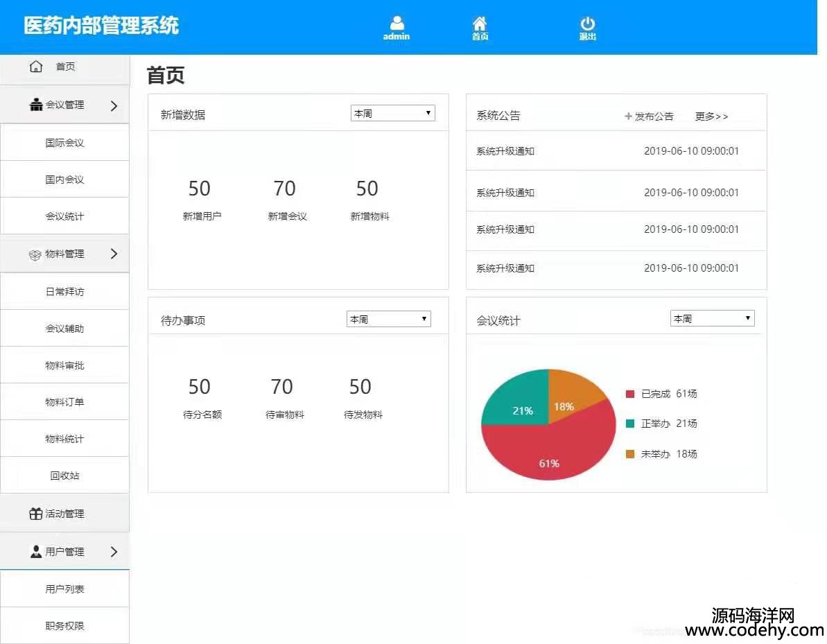Click the 未举办 18场 legend label
827x644 pixels.
(669, 454)
